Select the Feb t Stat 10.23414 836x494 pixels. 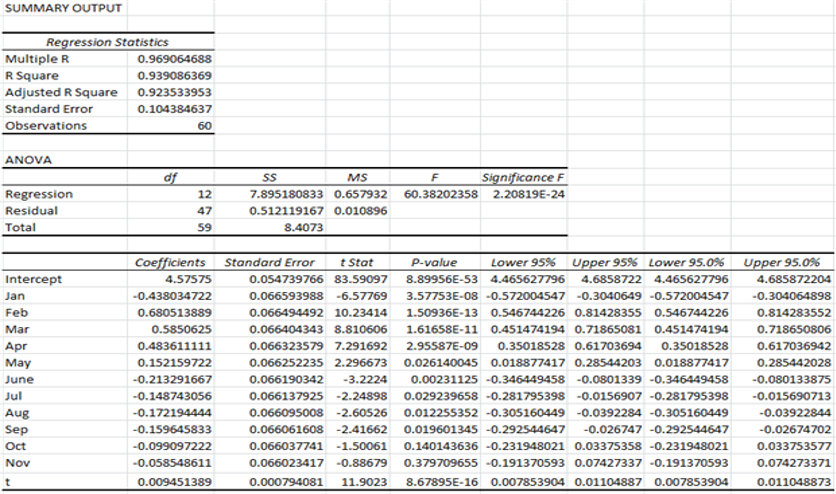[x=360, y=313]
